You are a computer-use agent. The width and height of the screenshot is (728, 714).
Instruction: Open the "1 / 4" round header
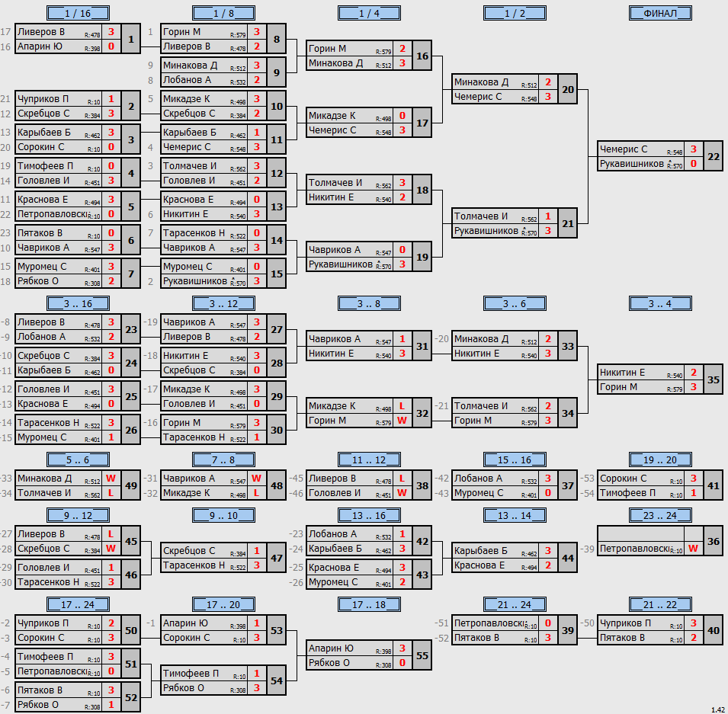click(369, 13)
